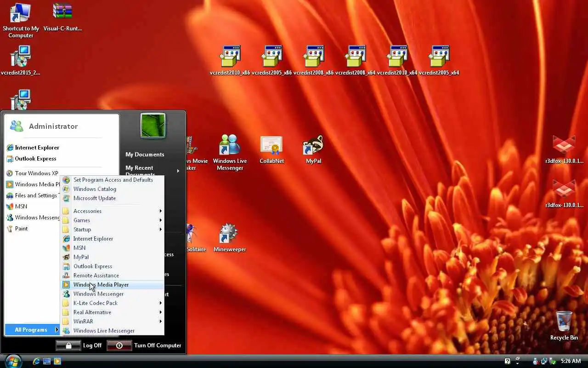The height and width of the screenshot is (368, 588).
Task: Expand the Games submenu arrow
Action: coord(161,220)
